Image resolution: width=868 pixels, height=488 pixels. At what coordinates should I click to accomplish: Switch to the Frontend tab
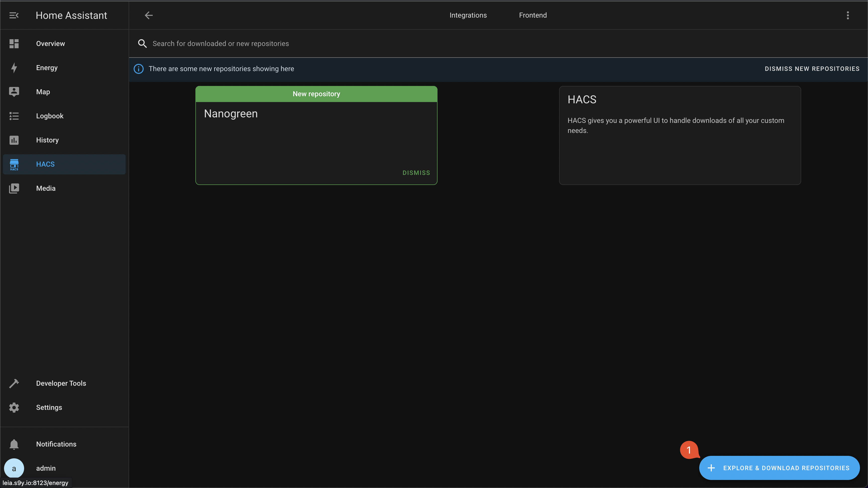(x=533, y=15)
